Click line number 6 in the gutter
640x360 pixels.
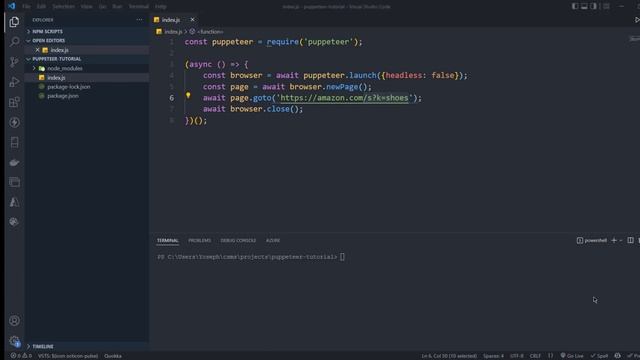point(171,98)
